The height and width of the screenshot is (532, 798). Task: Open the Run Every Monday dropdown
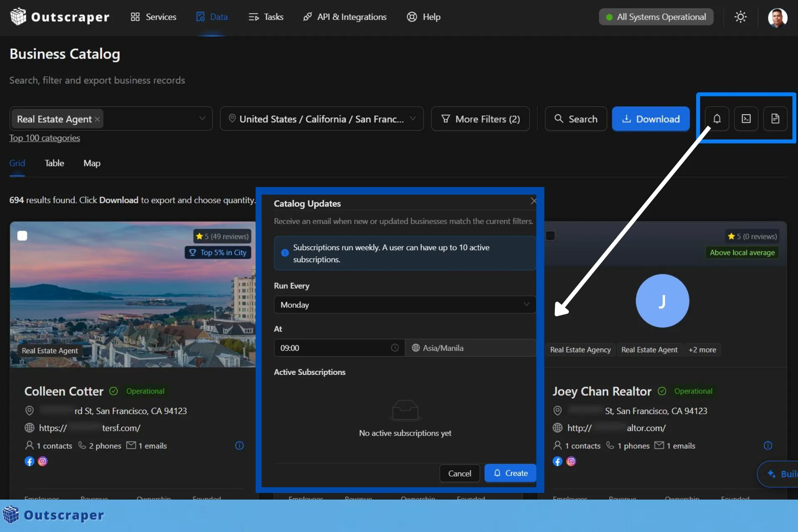tap(405, 305)
